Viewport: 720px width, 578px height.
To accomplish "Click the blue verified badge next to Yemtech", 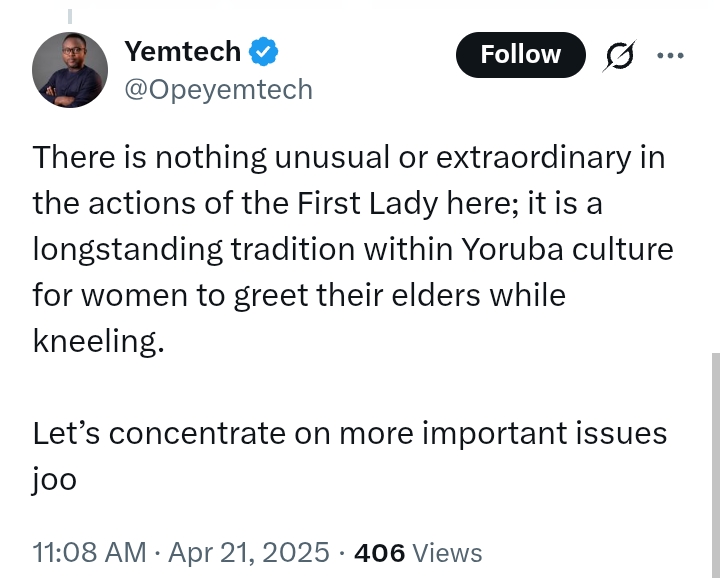I will click(264, 51).
